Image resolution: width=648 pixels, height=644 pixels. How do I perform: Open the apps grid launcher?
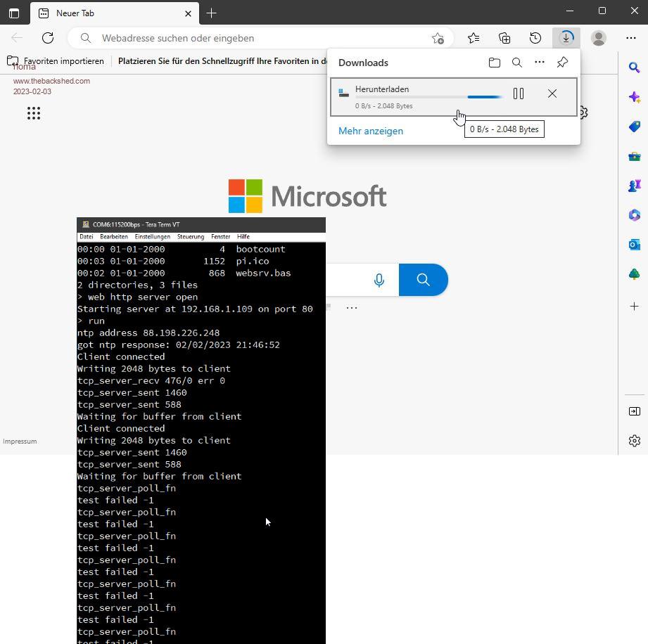[x=34, y=113]
